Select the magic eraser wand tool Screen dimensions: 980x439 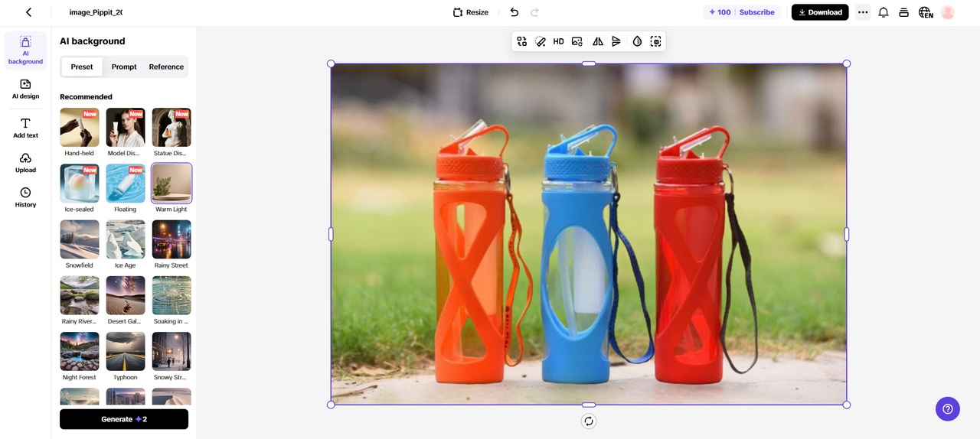click(540, 41)
